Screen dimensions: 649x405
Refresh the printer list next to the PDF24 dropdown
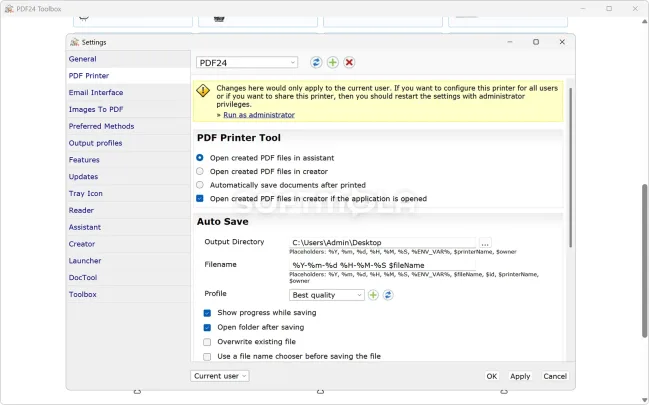pyautogui.click(x=316, y=63)
